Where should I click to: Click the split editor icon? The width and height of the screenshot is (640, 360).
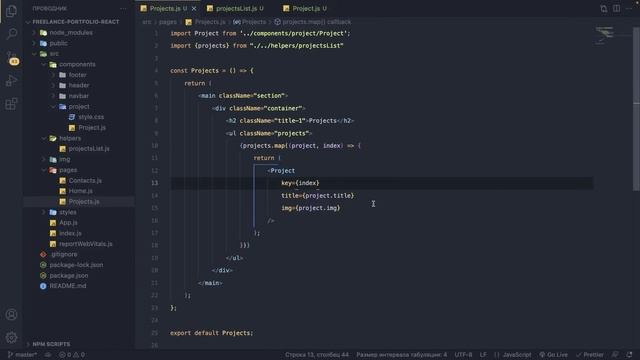[x=616, y=9]
